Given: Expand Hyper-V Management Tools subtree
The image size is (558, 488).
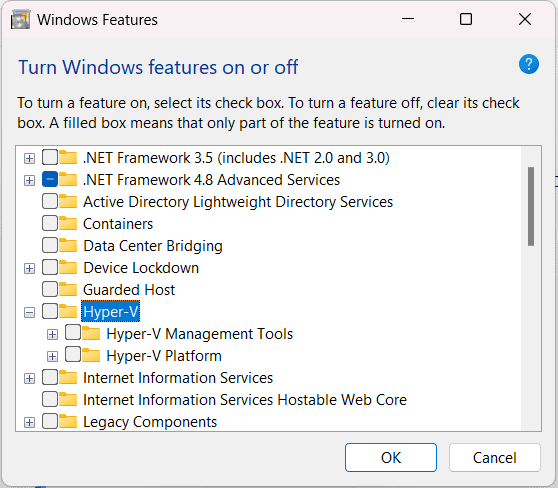Looking at the screenshot, I should point(53,335).
